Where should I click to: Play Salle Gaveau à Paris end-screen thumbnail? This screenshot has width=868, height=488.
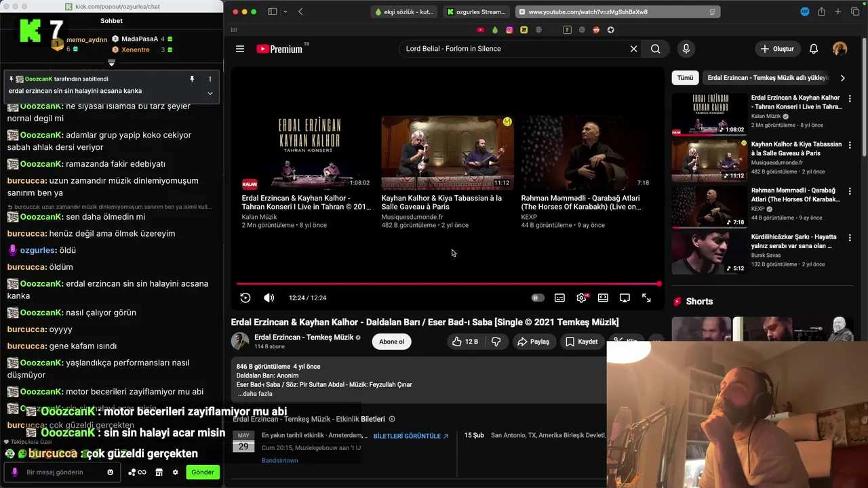[x=447, y=152]
